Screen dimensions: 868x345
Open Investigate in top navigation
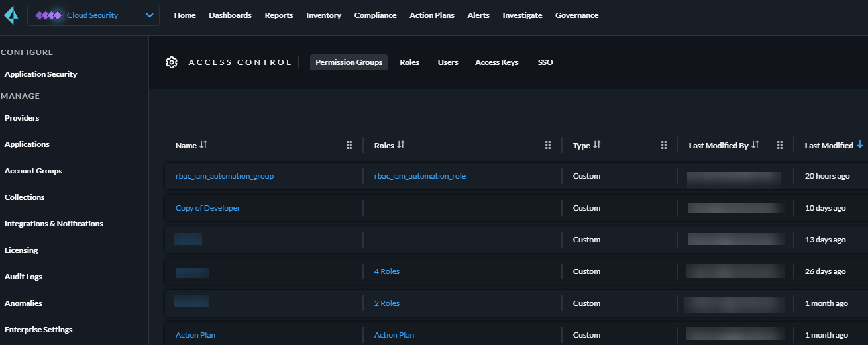tap(522, 15)
